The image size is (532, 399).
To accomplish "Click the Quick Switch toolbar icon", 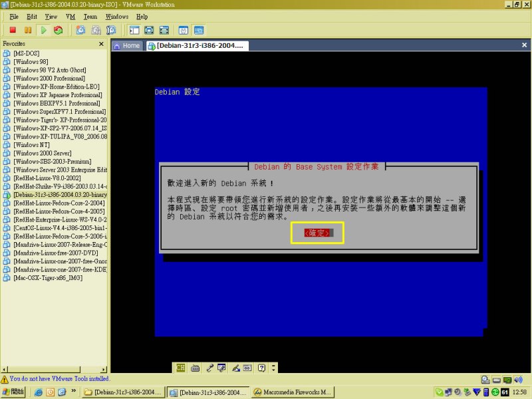I will (x=164, y=30).
